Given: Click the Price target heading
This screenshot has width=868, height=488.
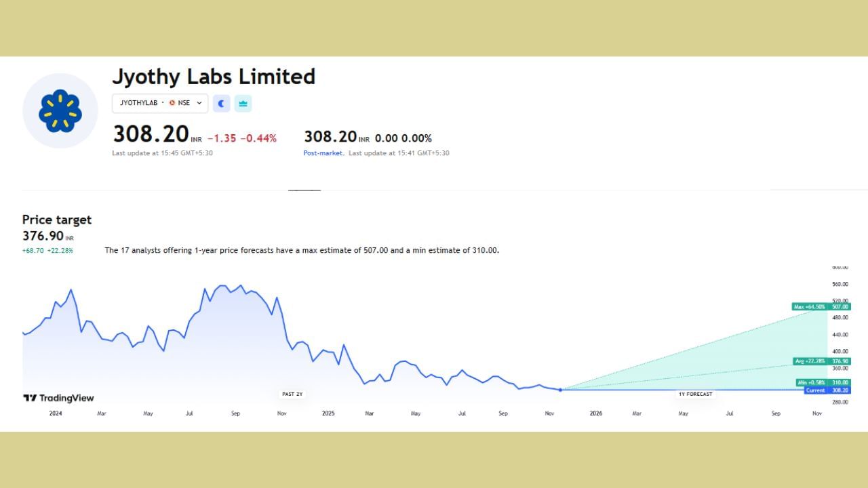Looking at the screenshot, I should [56, 220].
